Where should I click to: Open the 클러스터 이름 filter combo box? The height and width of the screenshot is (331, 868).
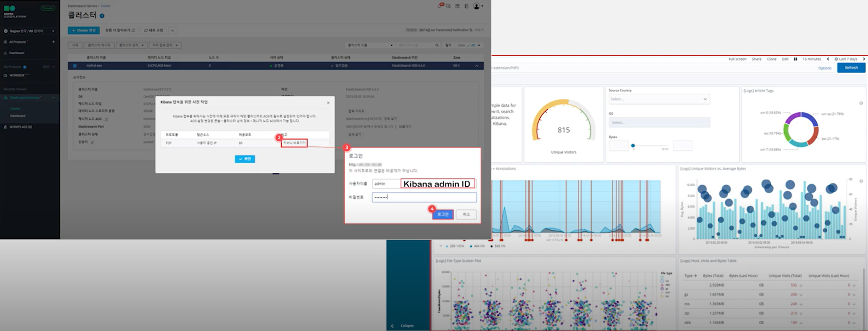tap(370, 45)
